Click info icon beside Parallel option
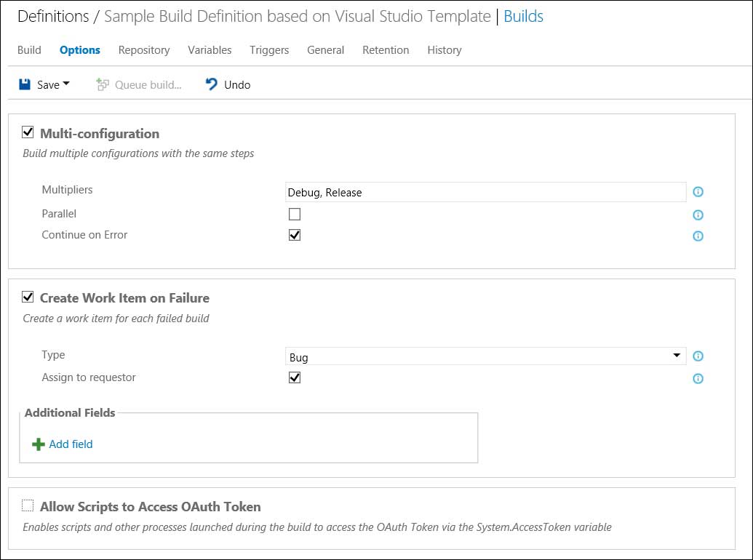Image resolution: width=753 pixels, height=560 pixels. click(x=698, y=215)
